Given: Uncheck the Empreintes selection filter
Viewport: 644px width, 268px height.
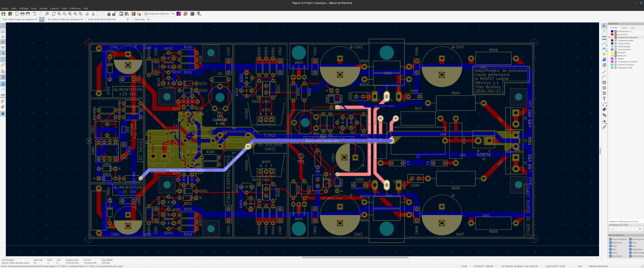Looking at the screenshot, I should [610, 243].
